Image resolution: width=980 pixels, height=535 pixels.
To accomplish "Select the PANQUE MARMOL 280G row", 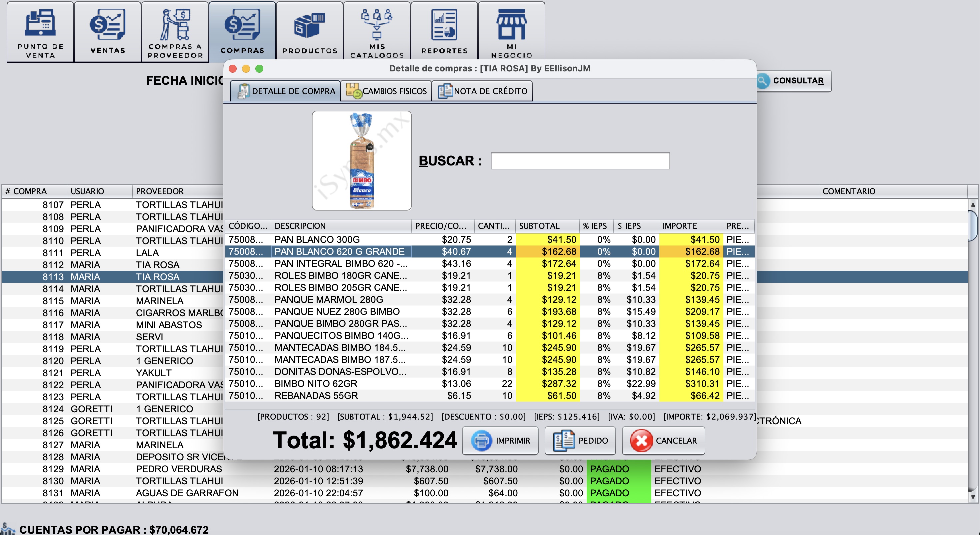I will [x=490, y=300].
